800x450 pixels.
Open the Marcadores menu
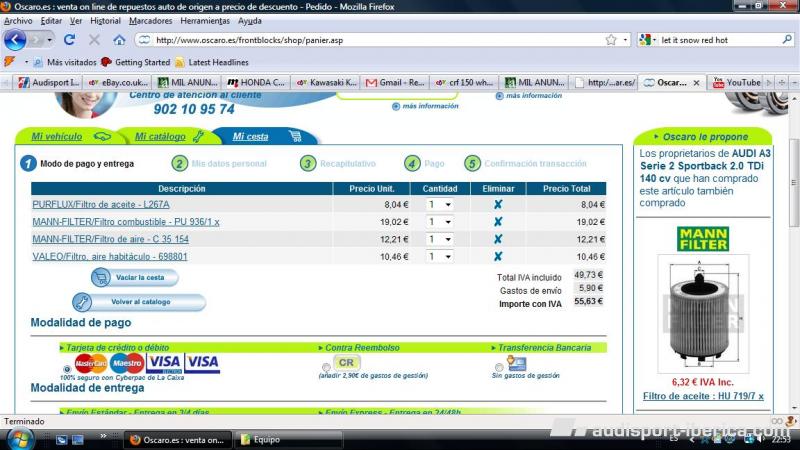[151, 21]
